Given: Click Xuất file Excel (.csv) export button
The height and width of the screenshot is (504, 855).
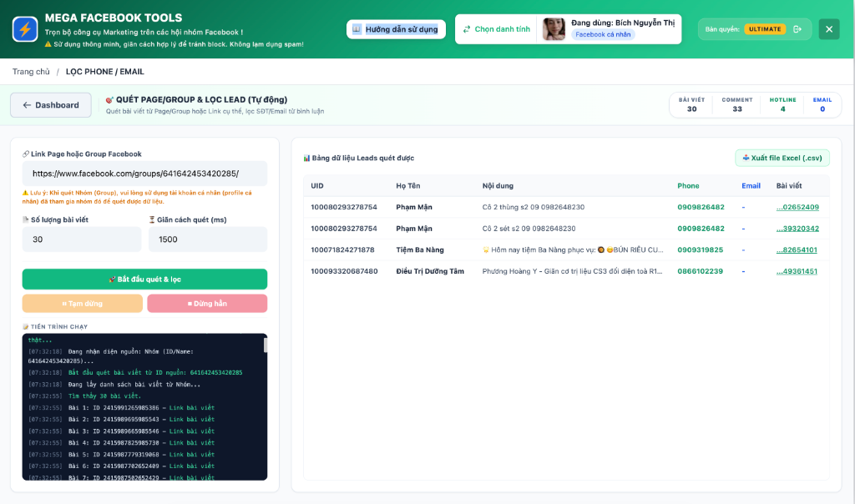Looking at the screenshot, I should 782,158.
